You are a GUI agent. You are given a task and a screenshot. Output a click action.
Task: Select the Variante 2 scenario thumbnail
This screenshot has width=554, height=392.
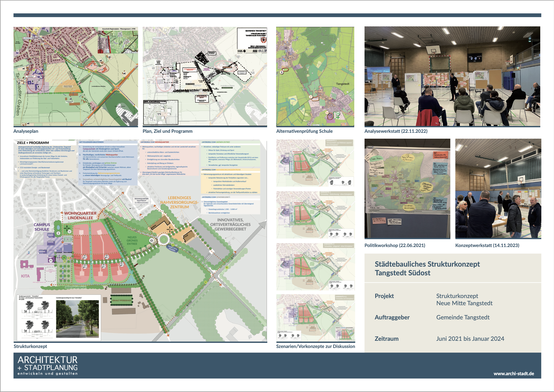pos(315,163)
